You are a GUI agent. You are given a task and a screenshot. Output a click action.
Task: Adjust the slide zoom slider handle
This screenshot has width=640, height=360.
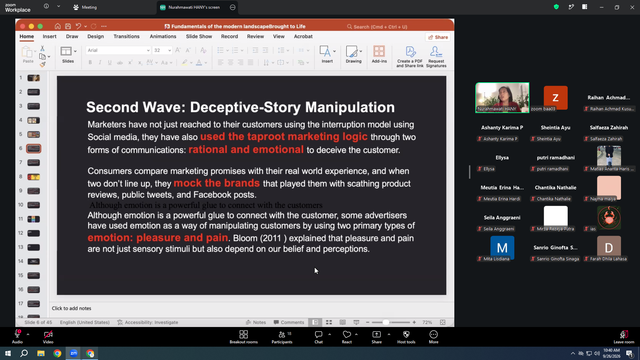(x=386, y=322)
